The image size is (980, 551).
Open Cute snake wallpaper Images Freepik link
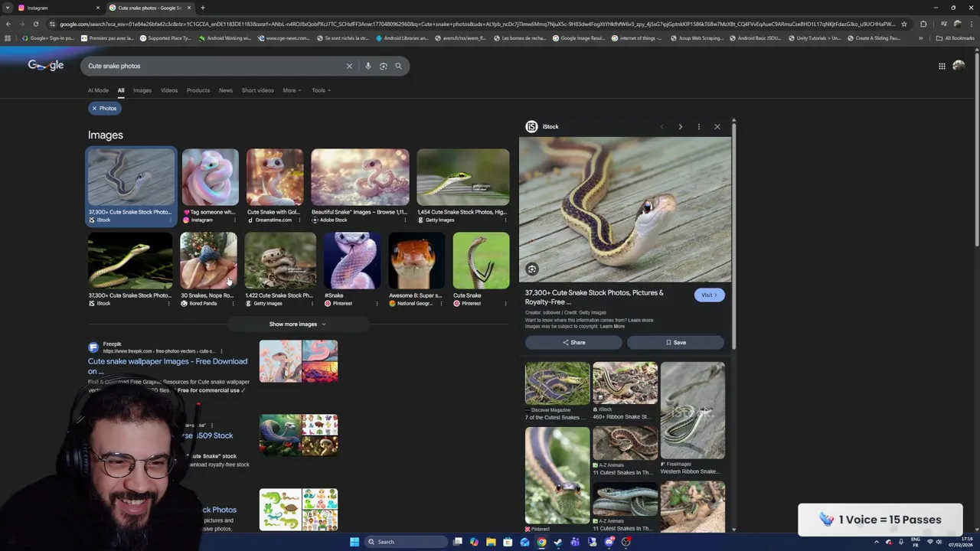[168, 366]
